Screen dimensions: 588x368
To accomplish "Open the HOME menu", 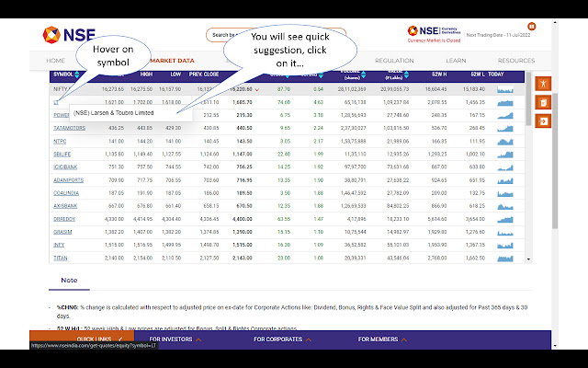I will click(x=55, y=61).
